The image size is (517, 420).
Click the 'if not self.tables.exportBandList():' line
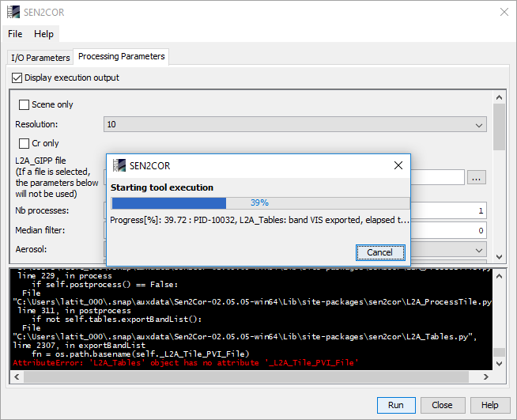pyautogui.click(x=116, y=319)
